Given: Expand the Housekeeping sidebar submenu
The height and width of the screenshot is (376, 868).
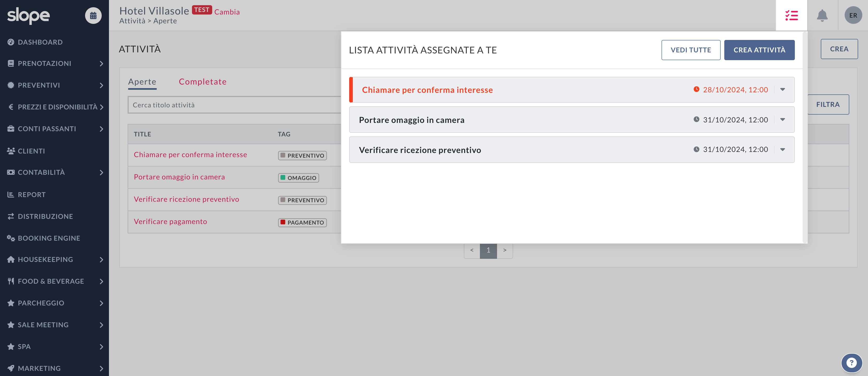Looking at the screenshot, I should click(x=101, y=259).
